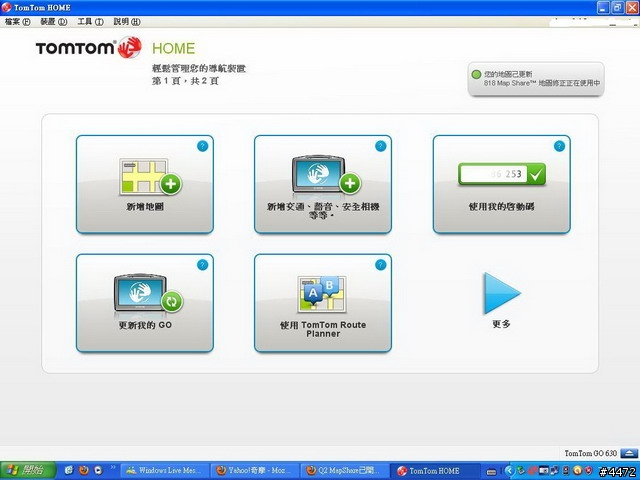Open the 更新我的 GO update tile
Viewport: 640px width, 480px height.
(144, 303)
